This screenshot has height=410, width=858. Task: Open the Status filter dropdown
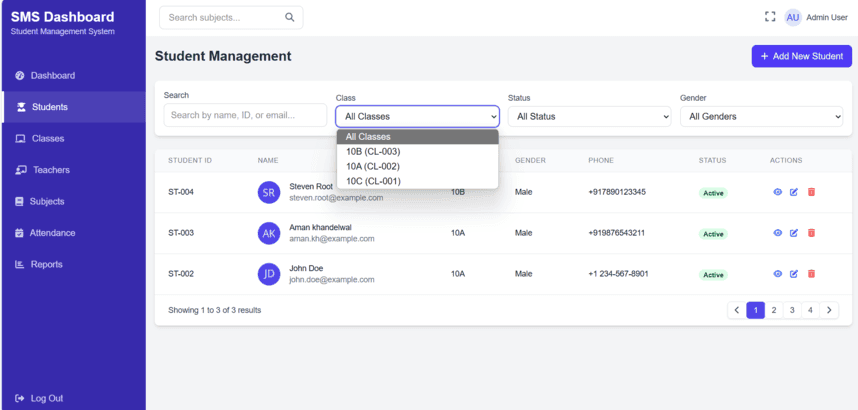[x=589, y=116]
